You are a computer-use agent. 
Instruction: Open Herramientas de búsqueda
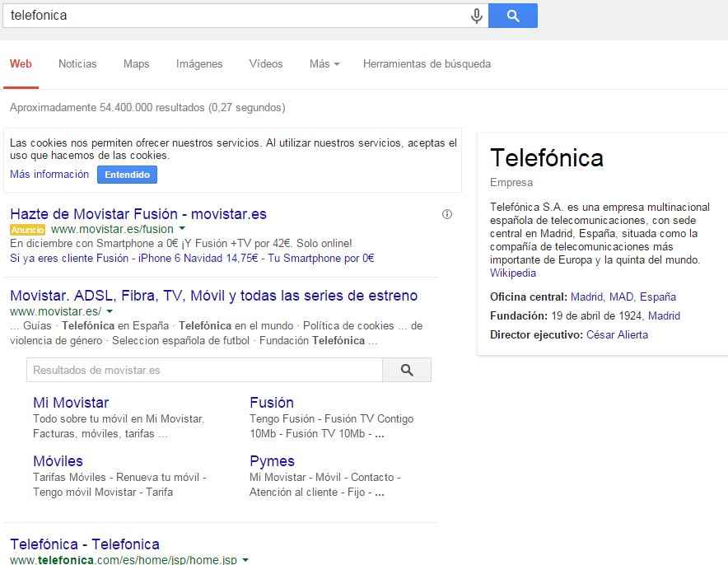click(427, 64)
